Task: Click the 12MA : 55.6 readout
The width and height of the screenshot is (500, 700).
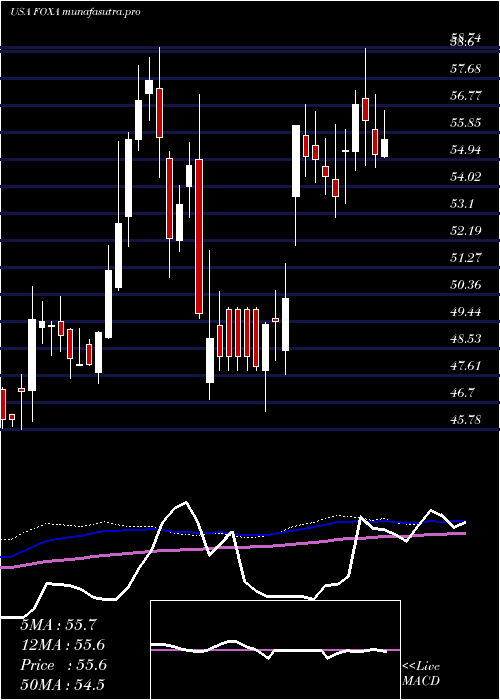Action: pyautogui.click(x=63, y=645)
